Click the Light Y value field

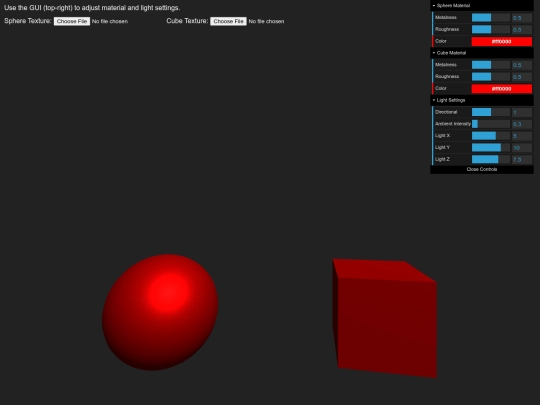pyautogui.click(x=522, y=148)
